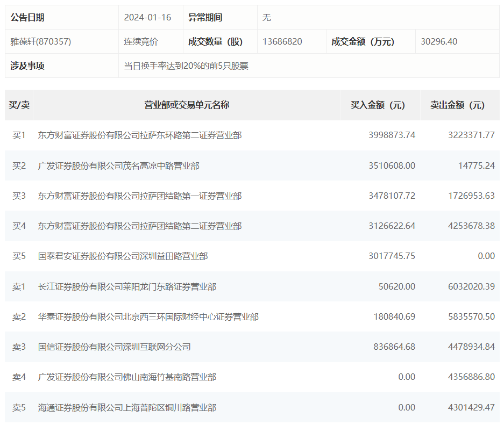Screen dimensions: 504x425
Task: Click the 0.00 buy amount in 卖4 row
Action: coord(407,377)
